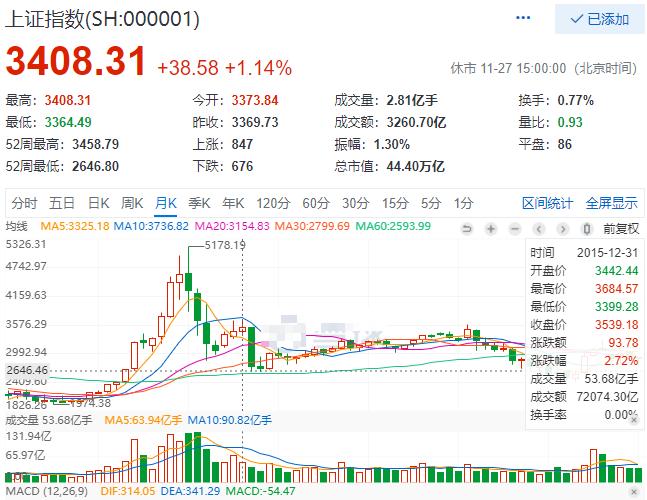Switch to the 60分 chart tab
Image resolution: width=647 pixels, height=500 pixels.
coord(316,203)
